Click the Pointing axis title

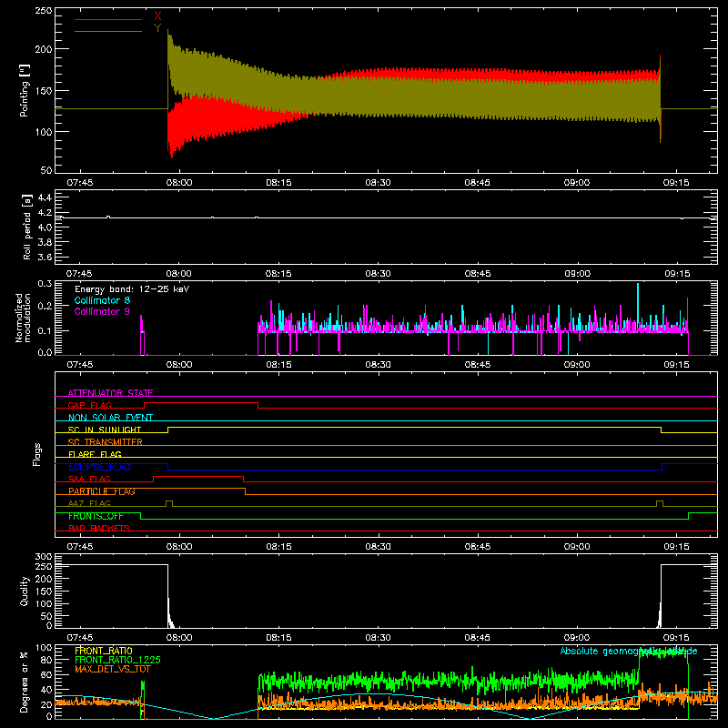[25, 90]
